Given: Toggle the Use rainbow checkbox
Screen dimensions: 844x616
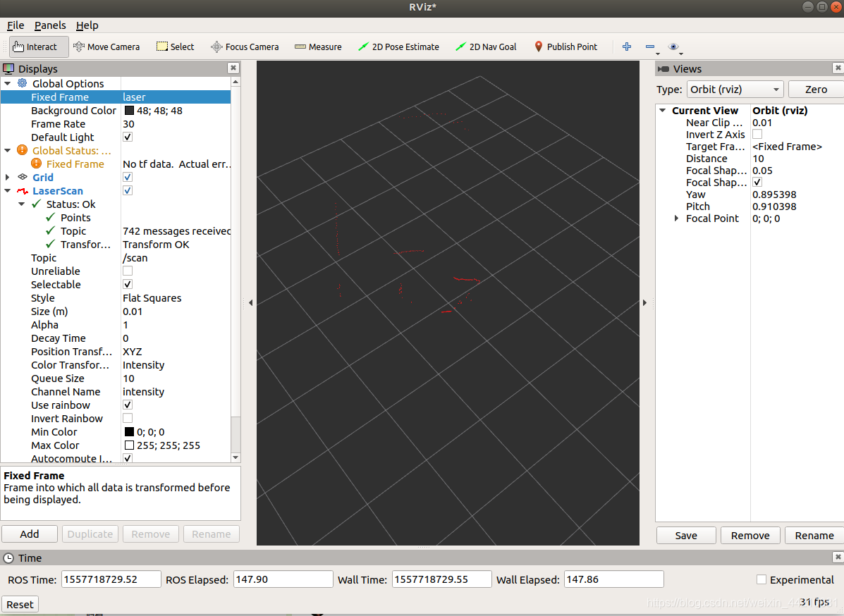Looking at the screenshot, I should coord(128,405).
